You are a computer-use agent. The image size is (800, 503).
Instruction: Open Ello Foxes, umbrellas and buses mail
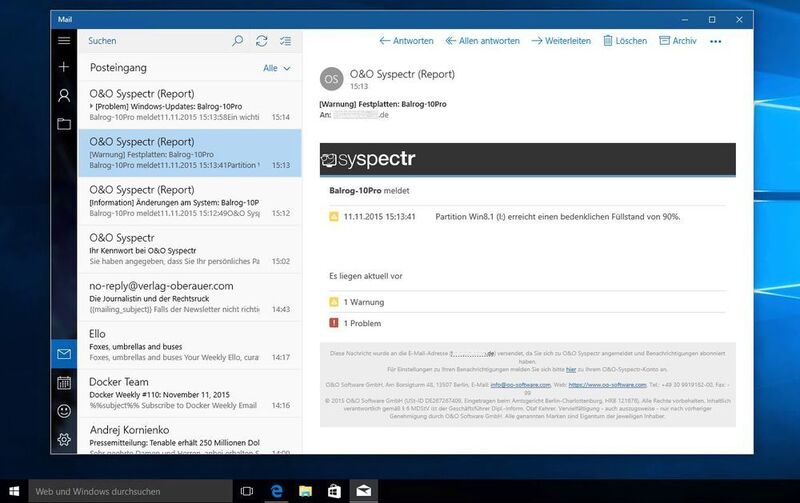[x=189, y=345]
